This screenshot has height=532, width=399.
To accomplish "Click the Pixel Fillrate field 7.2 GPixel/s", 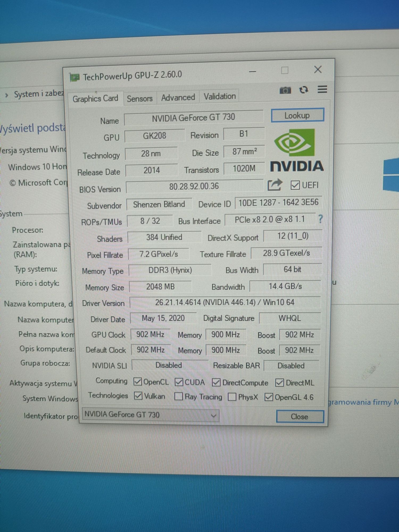I will click(159, 254).
